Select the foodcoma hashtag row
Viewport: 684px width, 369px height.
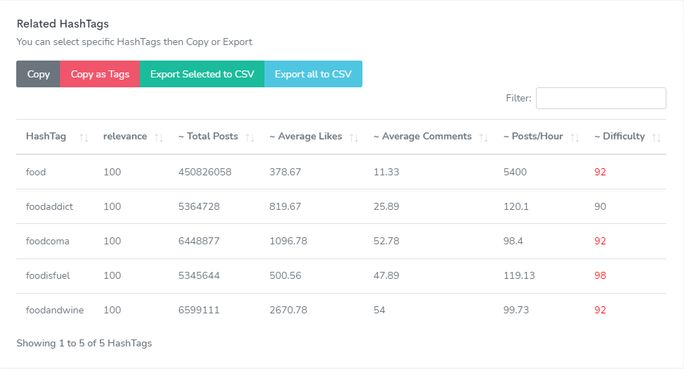pyautogui.click(x=341, y=241)
